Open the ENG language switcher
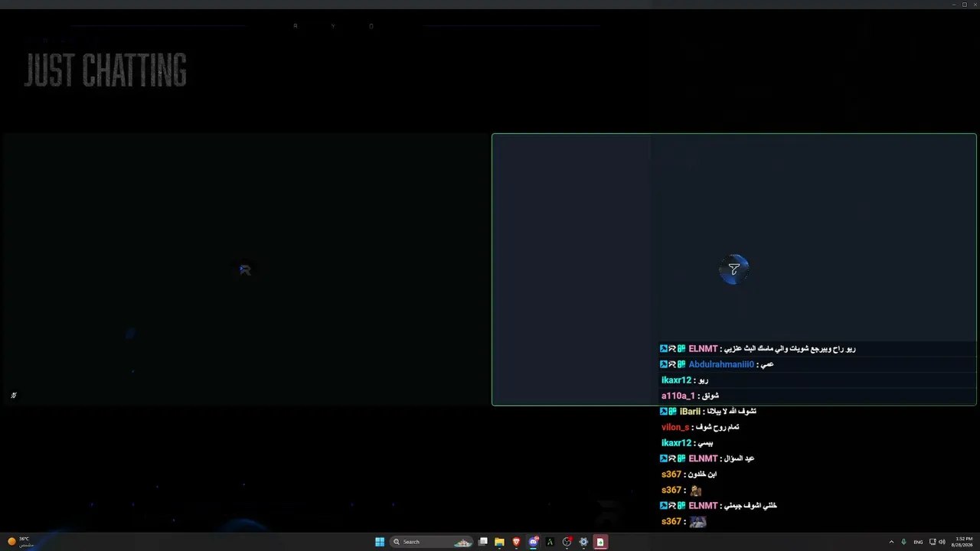This screenshot has height=551, width=980. tap(918, 542)
